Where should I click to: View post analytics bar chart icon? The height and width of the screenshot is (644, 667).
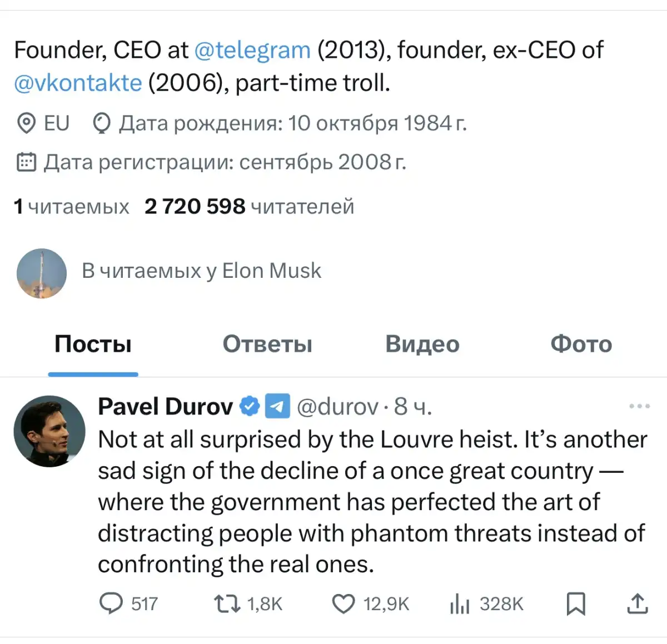460,604
